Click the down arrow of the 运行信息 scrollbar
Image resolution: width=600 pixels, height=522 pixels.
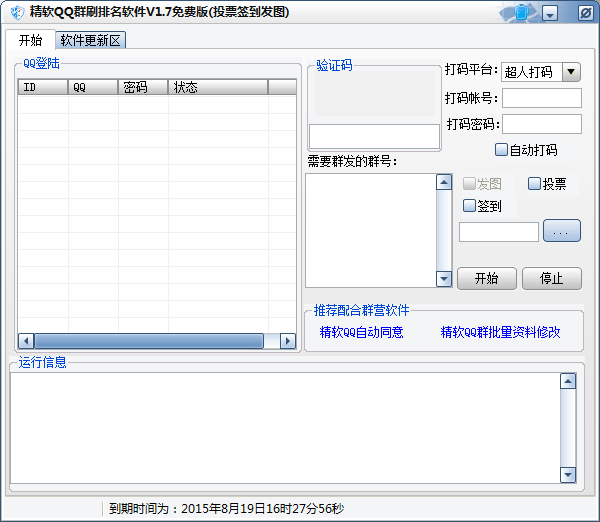568,475
